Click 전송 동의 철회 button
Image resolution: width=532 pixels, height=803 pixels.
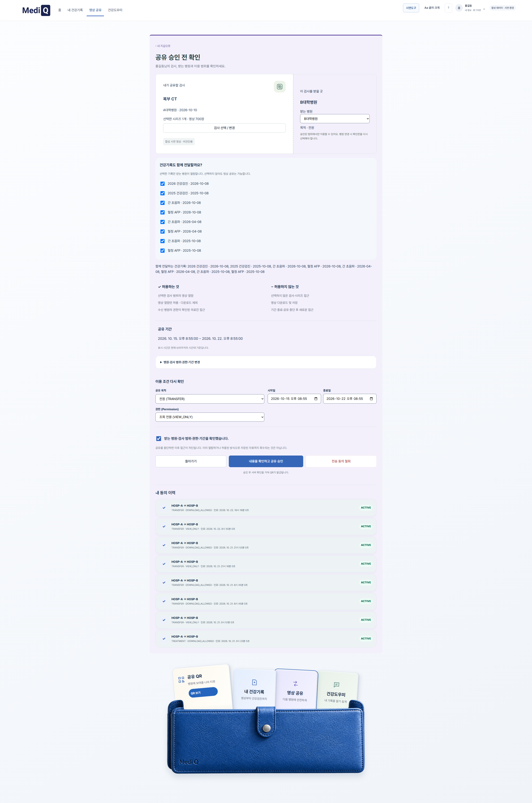(x=341, y=461)
